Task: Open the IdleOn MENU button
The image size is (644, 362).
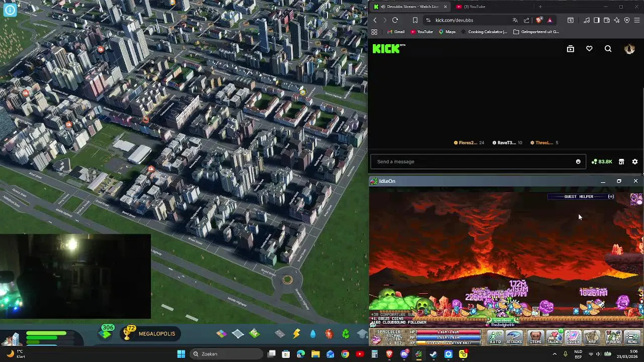Action: click(632, 337)
